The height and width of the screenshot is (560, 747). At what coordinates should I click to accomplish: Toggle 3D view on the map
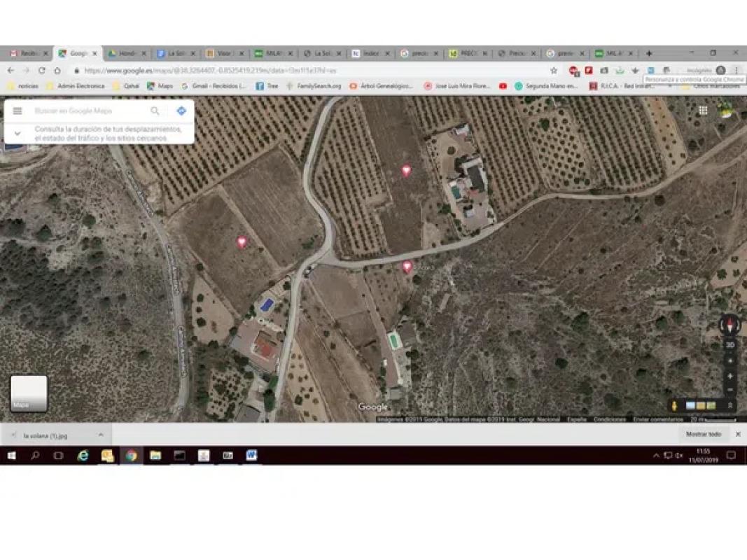coord(730,345)
